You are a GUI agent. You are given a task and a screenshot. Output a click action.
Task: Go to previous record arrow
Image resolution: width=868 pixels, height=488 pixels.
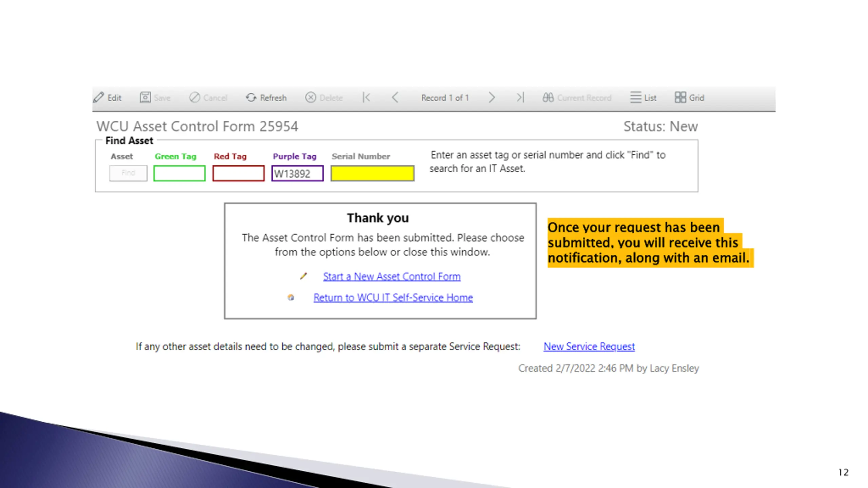click(x=395, y=98)
